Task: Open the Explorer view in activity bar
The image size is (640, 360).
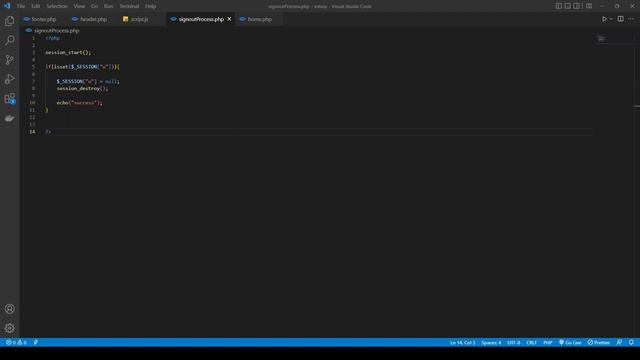Action: tap(9, 21)
